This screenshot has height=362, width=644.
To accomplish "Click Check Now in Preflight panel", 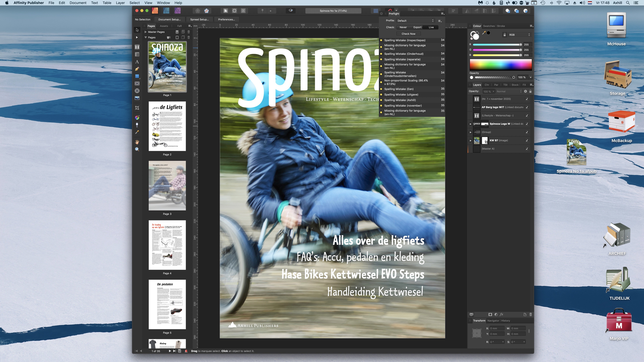I will pos(409,34).
